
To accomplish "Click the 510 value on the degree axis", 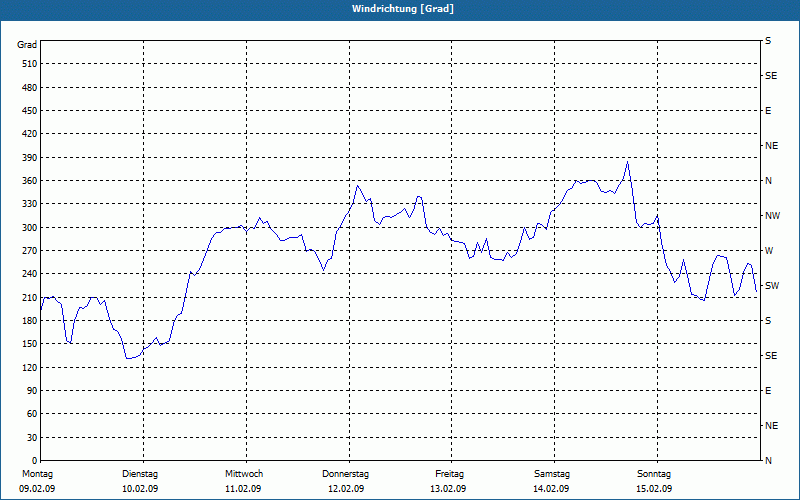I will pyautogui.click(x=30, y=64).
